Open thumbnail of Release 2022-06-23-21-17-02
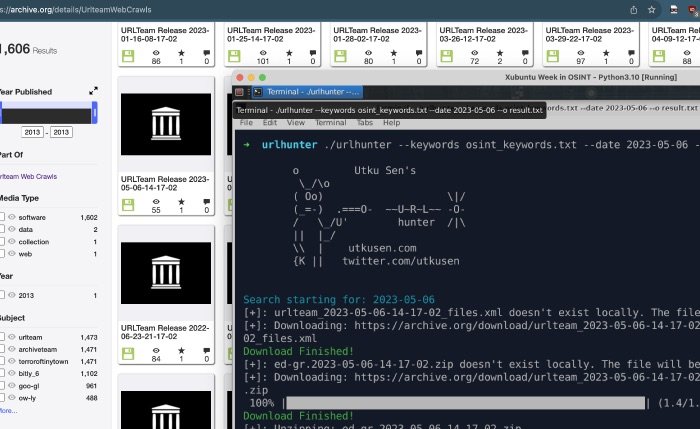This screenshot has height=429, width=700. click(166, 273)
